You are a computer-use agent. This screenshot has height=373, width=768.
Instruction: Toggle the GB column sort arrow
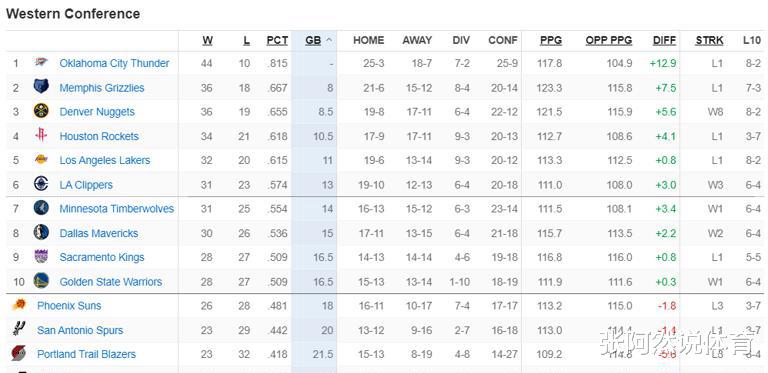click(x=329, y=41)
